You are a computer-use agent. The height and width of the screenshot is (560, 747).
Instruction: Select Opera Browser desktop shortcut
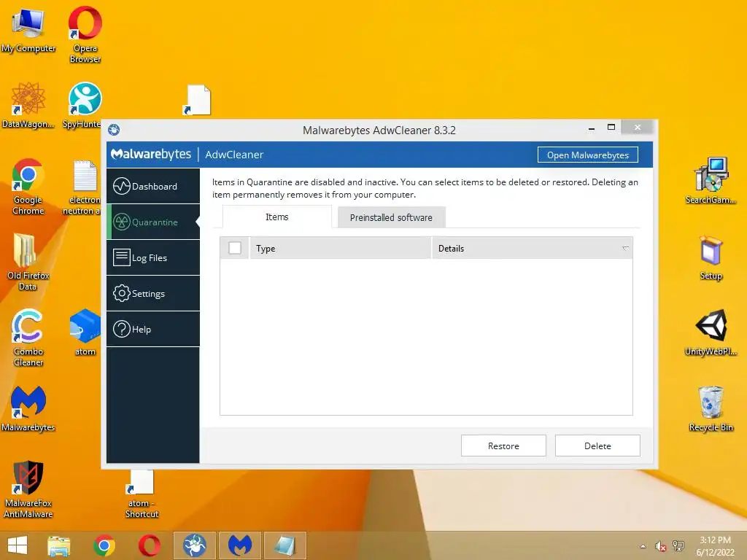pos(85,34)
